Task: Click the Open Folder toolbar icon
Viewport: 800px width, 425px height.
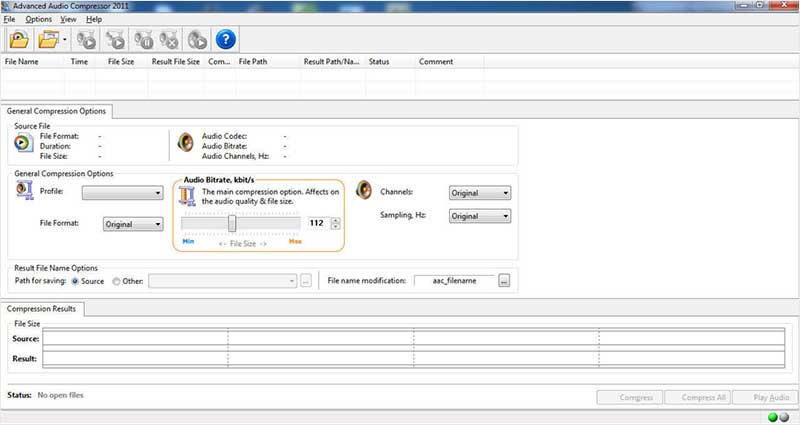Action: [x=48, y=40]
